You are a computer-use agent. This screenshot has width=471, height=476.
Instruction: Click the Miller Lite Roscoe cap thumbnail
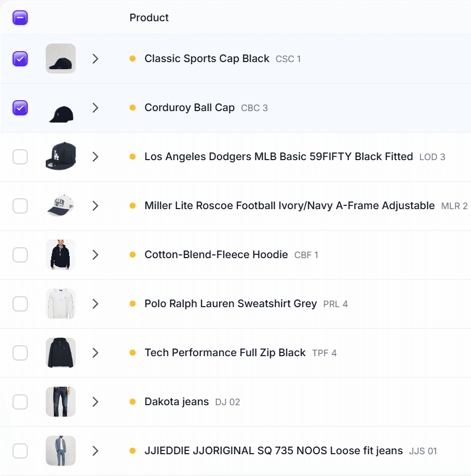(x=60, y=205)
